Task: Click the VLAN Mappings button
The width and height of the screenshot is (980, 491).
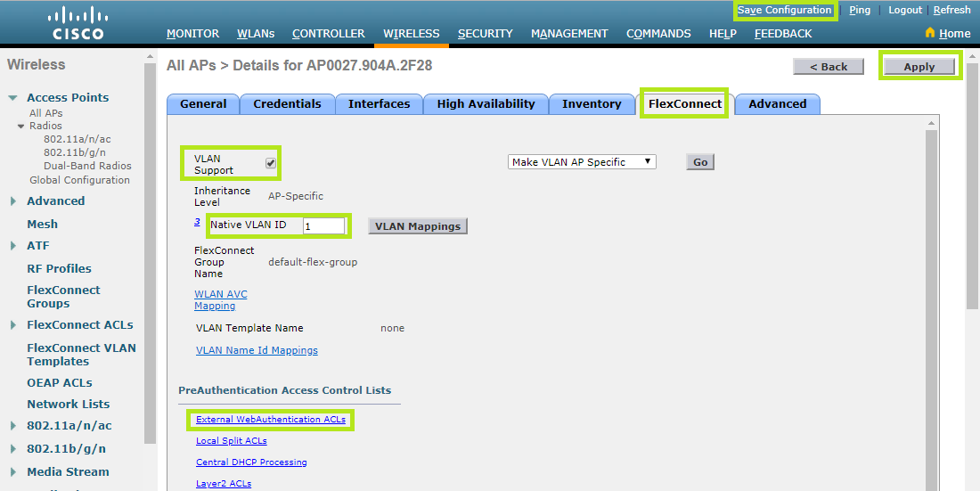Action: (418, 226)
